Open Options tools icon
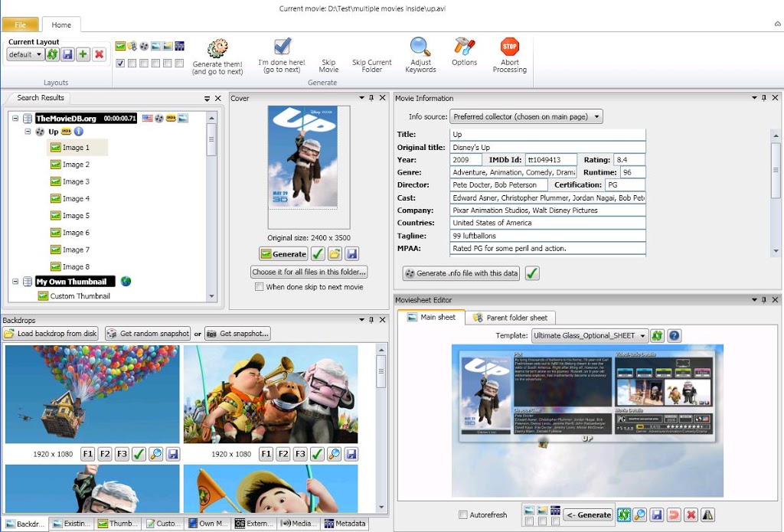Viewport: 784px width, 532px height. 464,47
